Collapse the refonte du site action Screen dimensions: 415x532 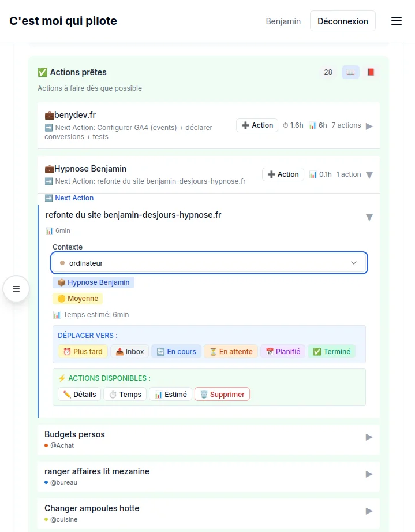pos(369,217)
